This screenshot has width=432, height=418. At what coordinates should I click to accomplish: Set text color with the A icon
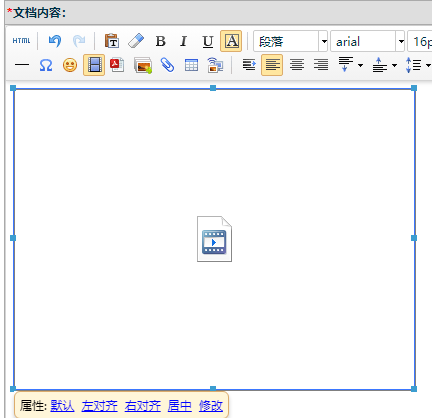tap(231, 41)
